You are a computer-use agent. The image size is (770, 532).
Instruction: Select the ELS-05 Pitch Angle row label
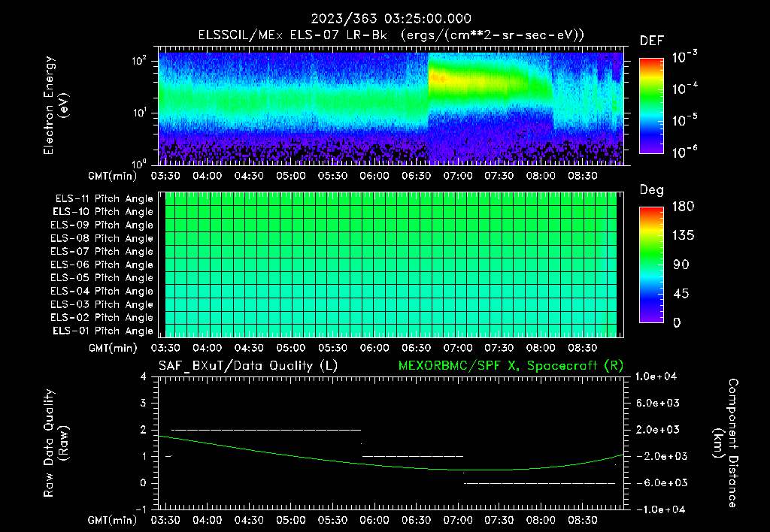102,278
